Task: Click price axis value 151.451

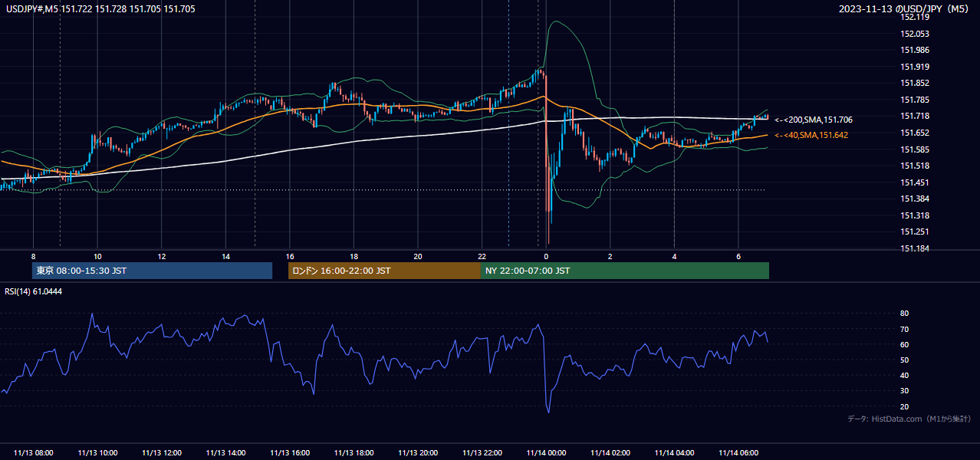Action: pos(915,182)
